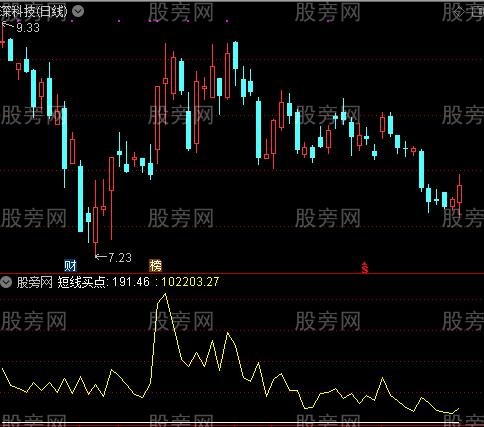This screenshot has width=484, height=427.
Task: Click the candlestick at the 7.23 low
Action: pyautogui.click(x=96, y=219)
